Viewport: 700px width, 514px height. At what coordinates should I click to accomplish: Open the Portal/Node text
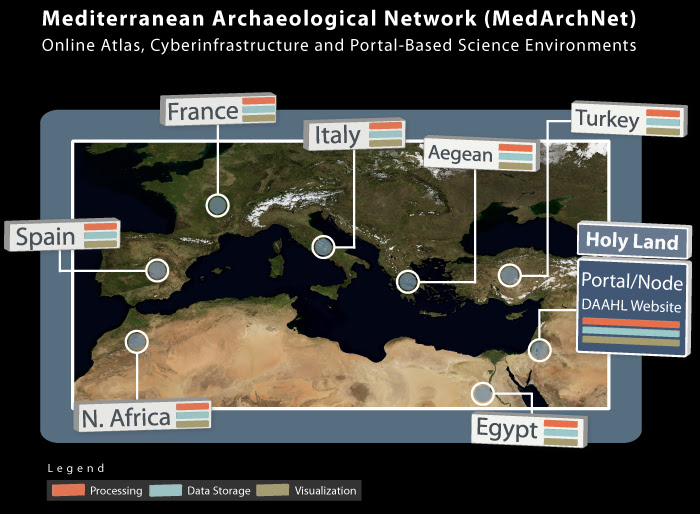click(x=632, y=281)
